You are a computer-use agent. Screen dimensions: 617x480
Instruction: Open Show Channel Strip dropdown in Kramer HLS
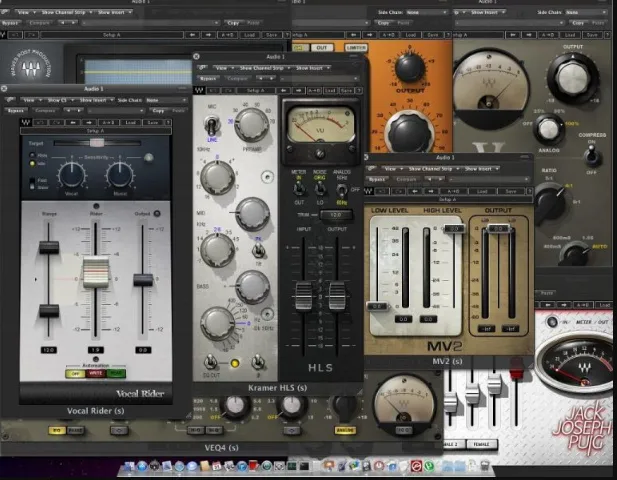[264, 68]
